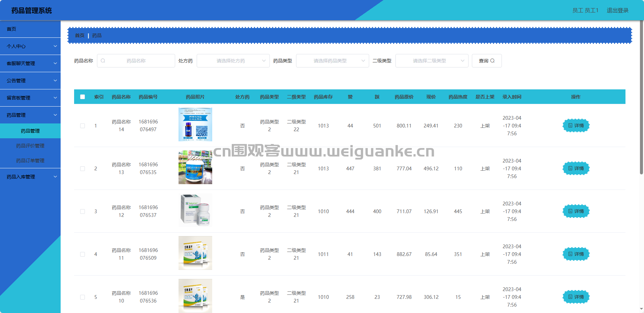
Task: Click drug number 1681696076537
Action: (148, 211)
